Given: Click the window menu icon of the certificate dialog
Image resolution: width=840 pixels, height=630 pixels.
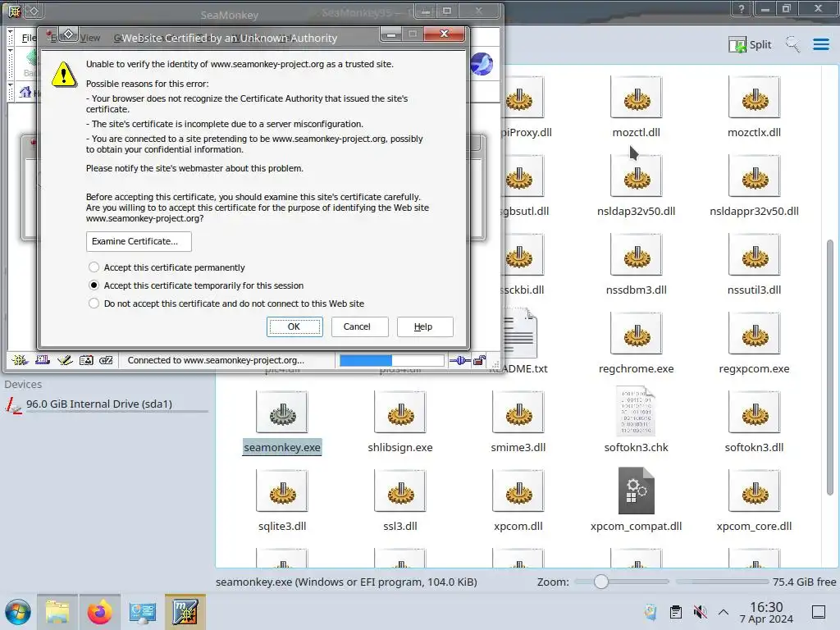Looking at the screenshot, I should [x=69, y=34].
